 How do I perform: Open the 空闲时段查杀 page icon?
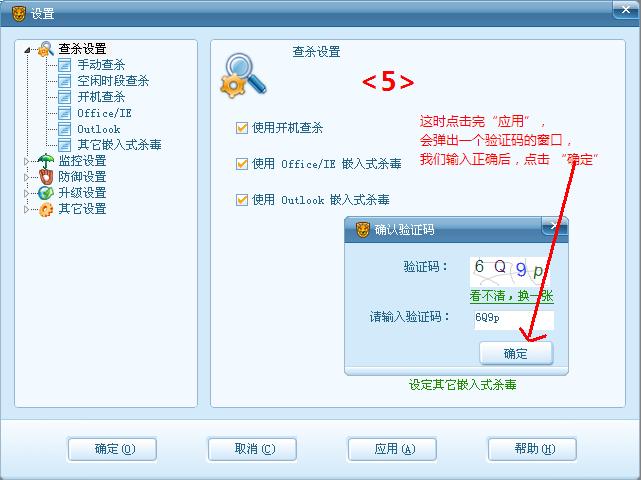pyautogui.click(x=64, y=81)
